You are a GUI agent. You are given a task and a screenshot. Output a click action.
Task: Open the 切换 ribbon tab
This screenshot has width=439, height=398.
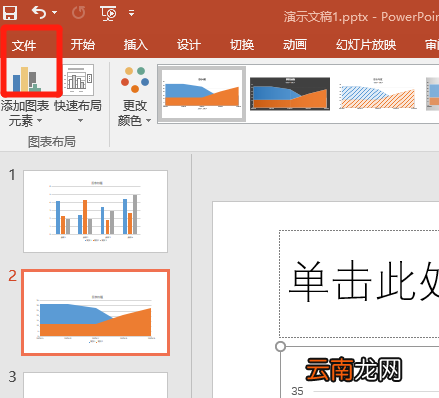point(242,44)
